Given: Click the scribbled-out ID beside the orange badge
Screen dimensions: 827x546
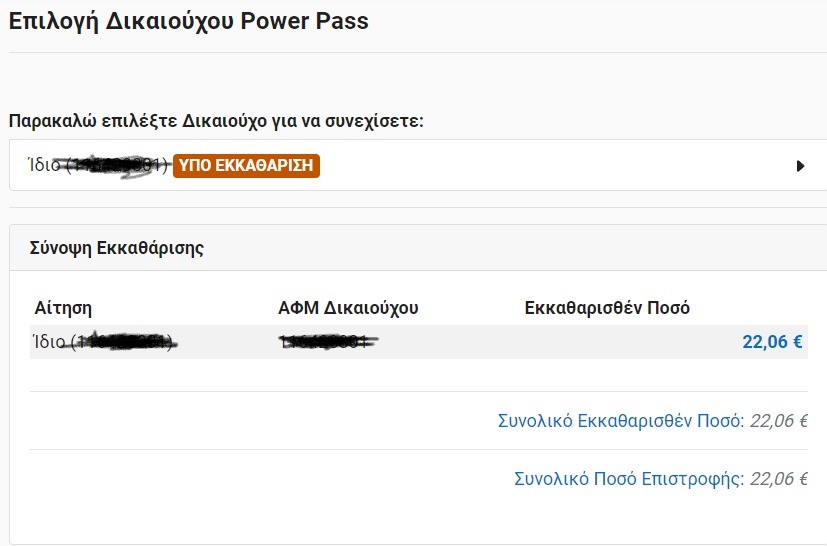Looking at the screenshot, I should coord(118,165).
